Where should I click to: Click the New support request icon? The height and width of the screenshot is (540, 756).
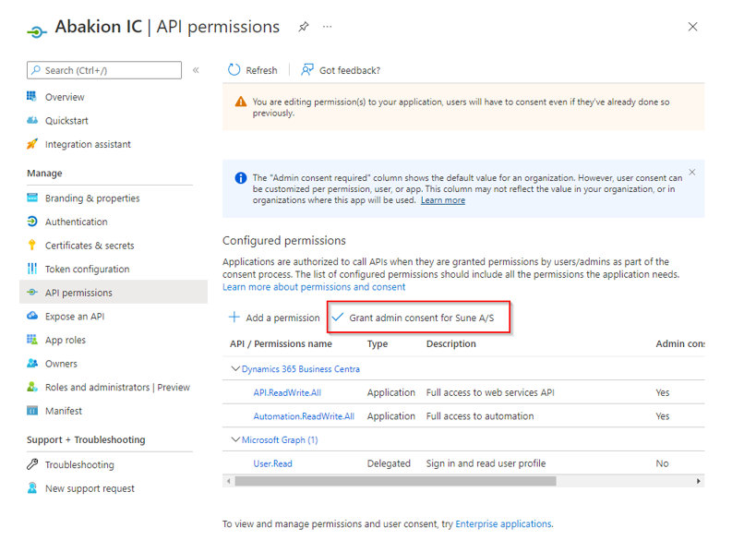(x=31, y=488)
